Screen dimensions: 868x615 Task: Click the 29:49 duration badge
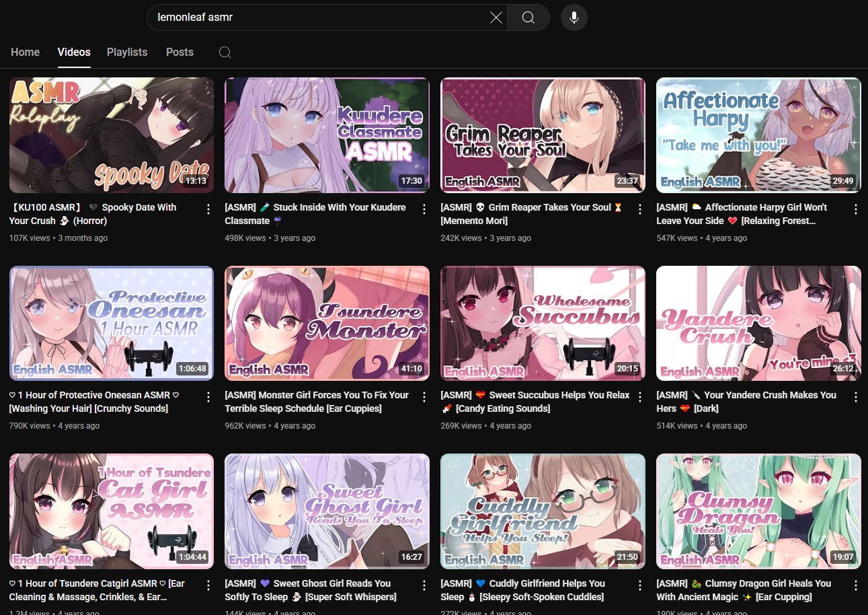point(843,181)
